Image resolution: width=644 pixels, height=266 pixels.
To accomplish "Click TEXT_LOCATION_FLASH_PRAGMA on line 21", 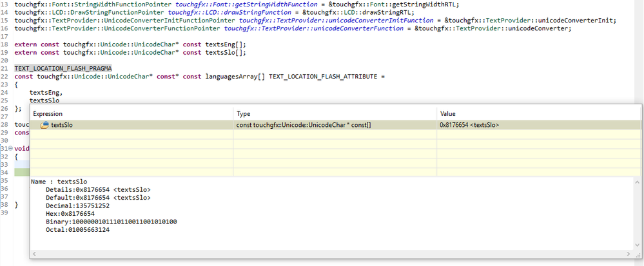I will (x=63, y=68).
